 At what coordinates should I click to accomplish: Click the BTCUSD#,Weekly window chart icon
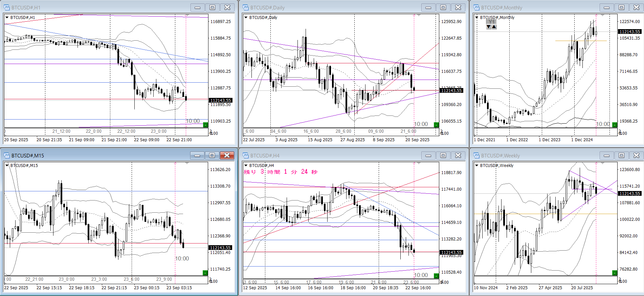(476, 155)
